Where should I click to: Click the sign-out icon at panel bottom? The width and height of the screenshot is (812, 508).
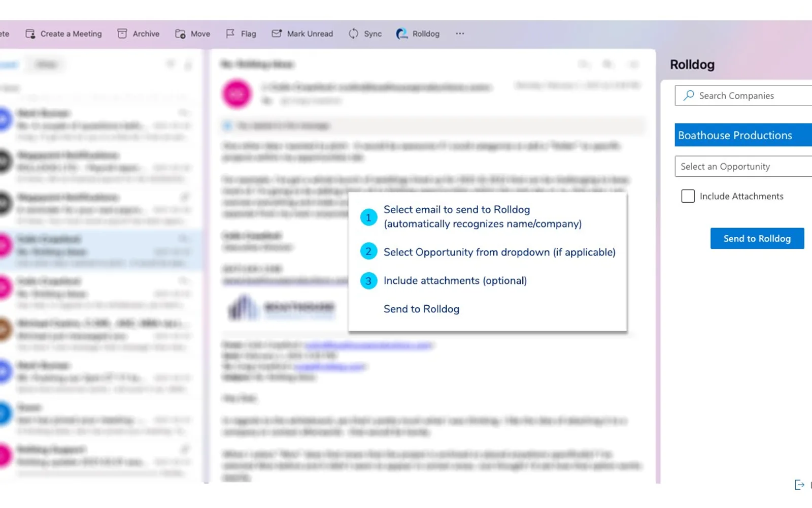tap(799, 485)
